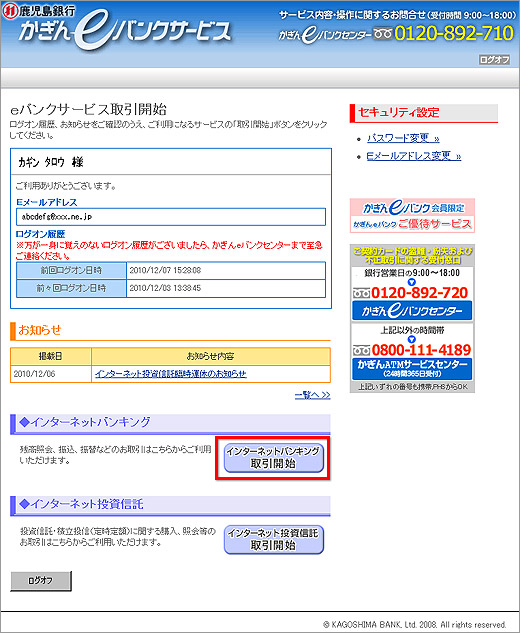Click the free-dial icon beside 0800-111-4189
This screenshot has height=633, width=520.
click(x=362, y=350)
